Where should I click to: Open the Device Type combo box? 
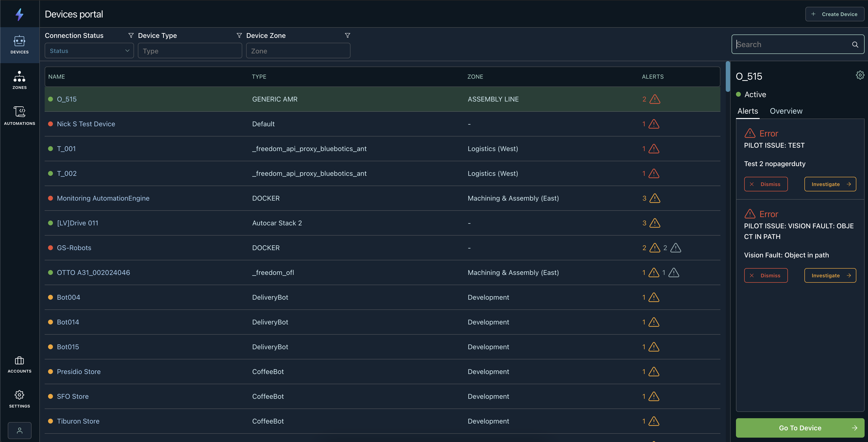190,51
